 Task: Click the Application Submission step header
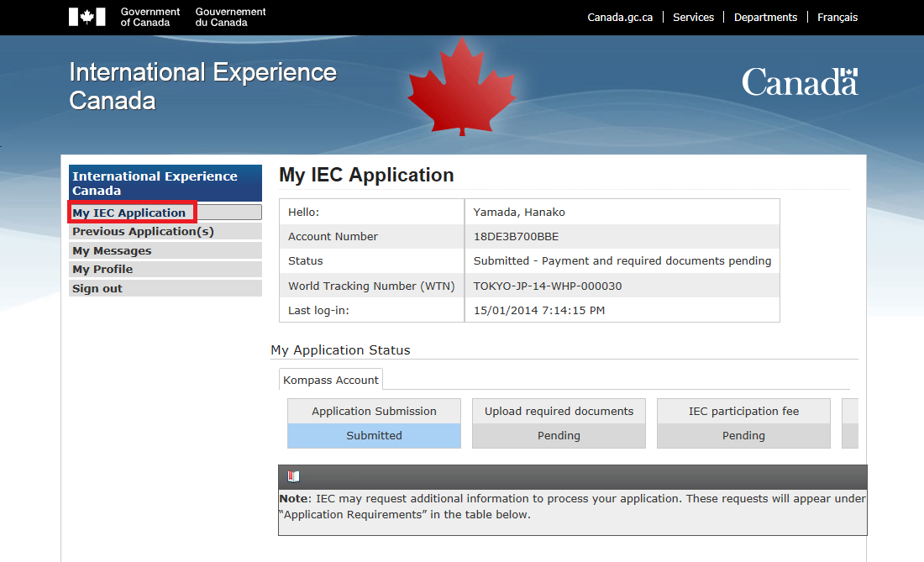pyautogui.click(x=374, y=411)
